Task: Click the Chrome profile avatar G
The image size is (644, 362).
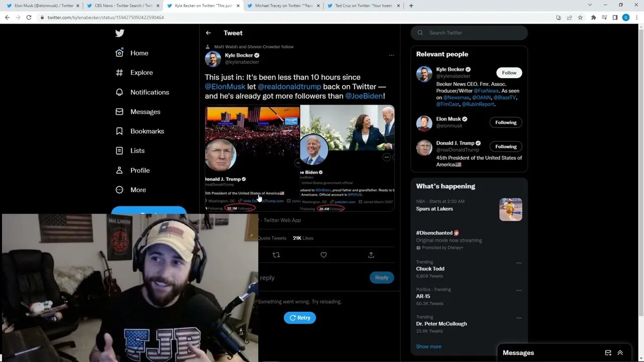Action: click(626, 17)
